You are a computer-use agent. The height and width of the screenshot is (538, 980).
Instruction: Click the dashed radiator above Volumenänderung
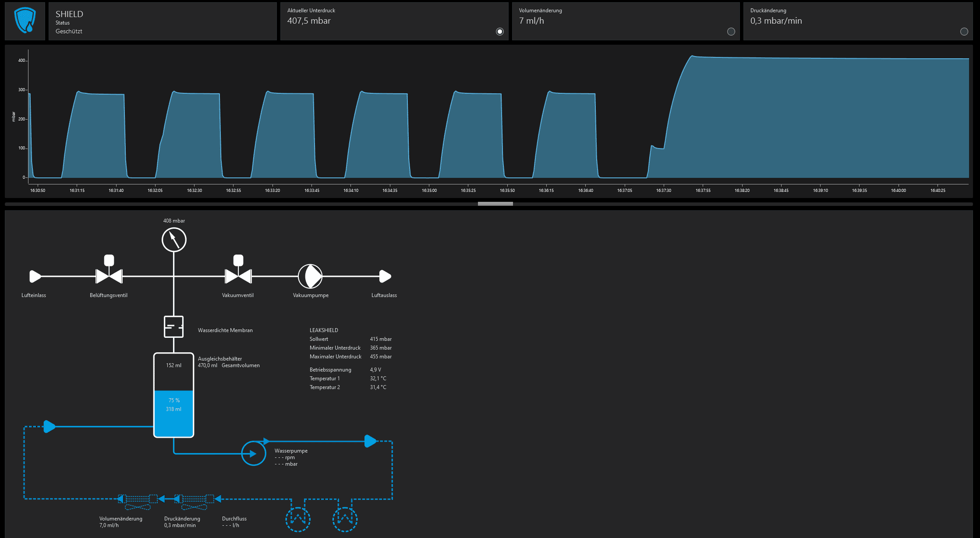click(x=138, y=499)
